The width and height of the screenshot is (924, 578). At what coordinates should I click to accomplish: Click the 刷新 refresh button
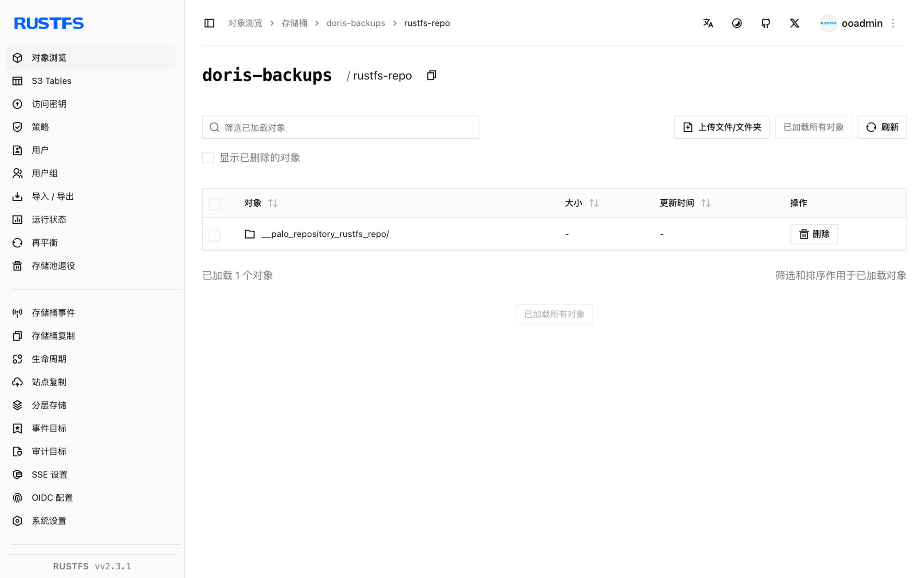point(882,127)
